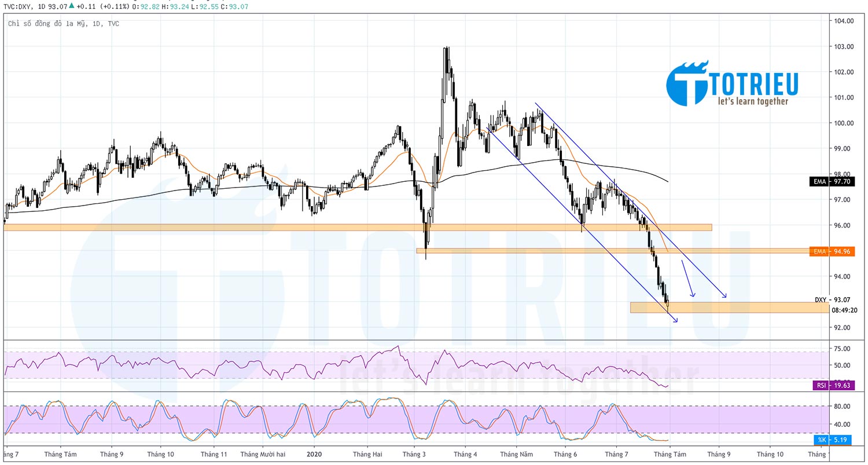Click the stochastic 80.00 scale value
This screenshot has height=465, width=868.
843,407
